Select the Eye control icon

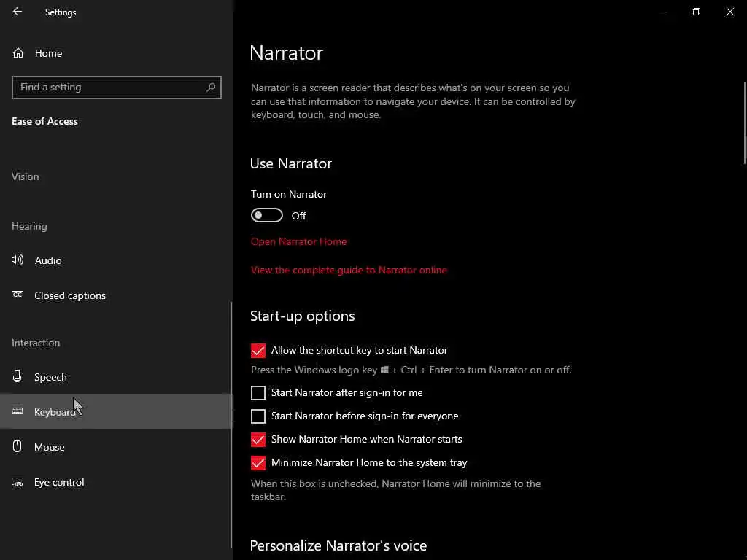[x=18, y=482]
